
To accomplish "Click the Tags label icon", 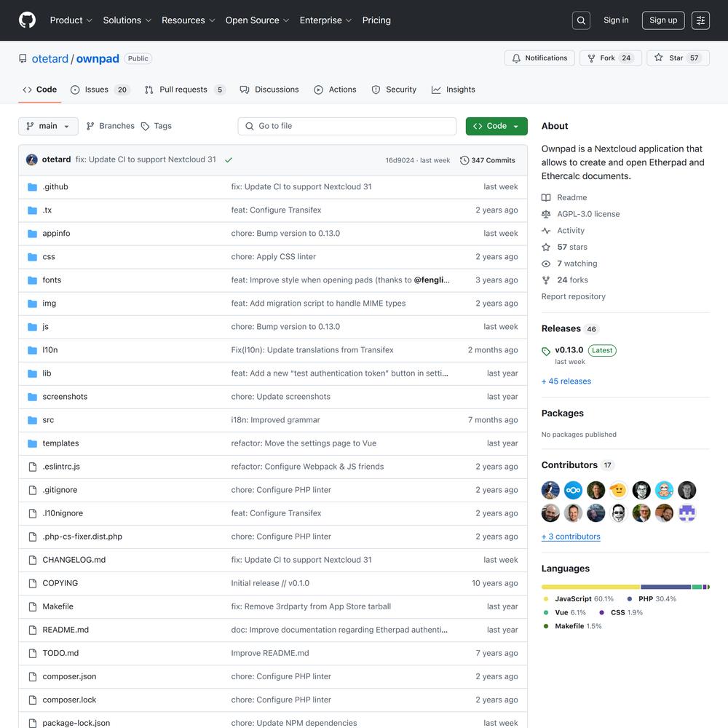I will click(x=146, y=126).
